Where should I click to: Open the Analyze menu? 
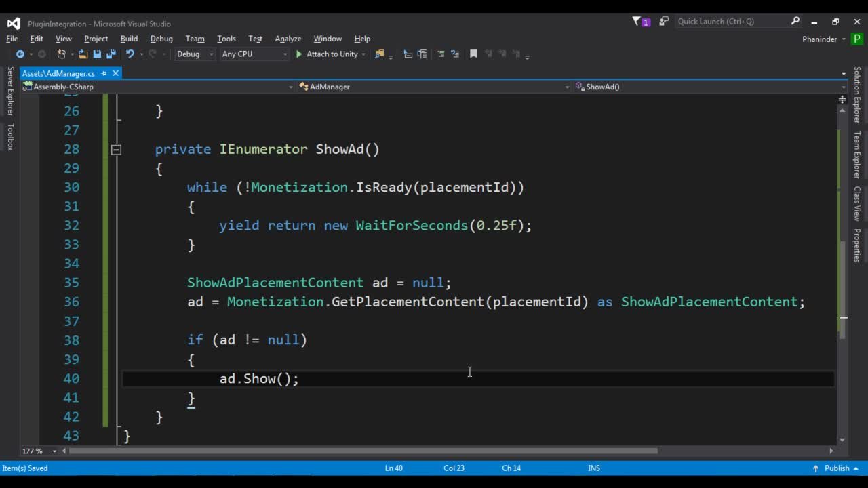(288, 39)
